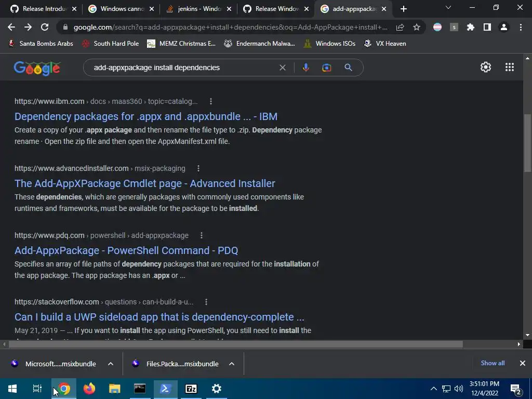Screen dimensions: 532x399
Task: Submit search with the magnifier icon
Action: (x=348, y=68)
